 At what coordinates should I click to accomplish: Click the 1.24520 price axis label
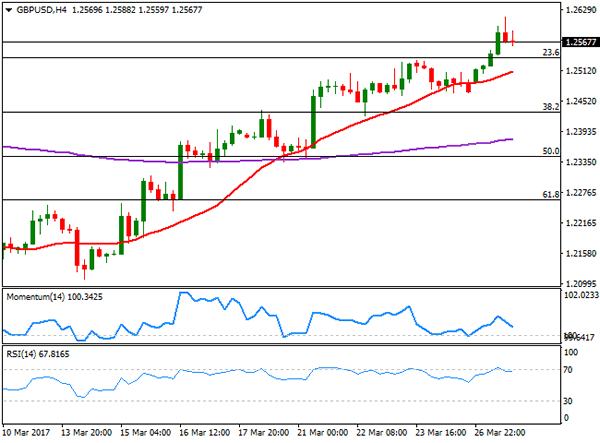[x=580, y=101]
